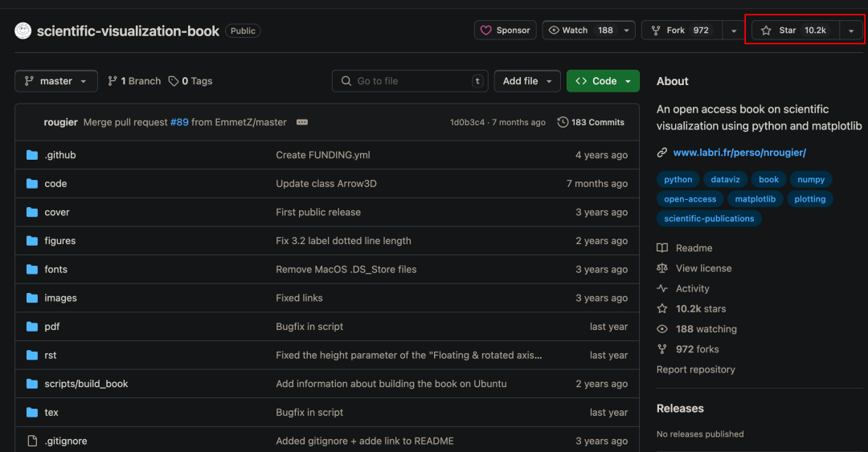Screen dimensions: 868x452
Task: Click the heart Sponsor button
Action: [x=505, y=31]
